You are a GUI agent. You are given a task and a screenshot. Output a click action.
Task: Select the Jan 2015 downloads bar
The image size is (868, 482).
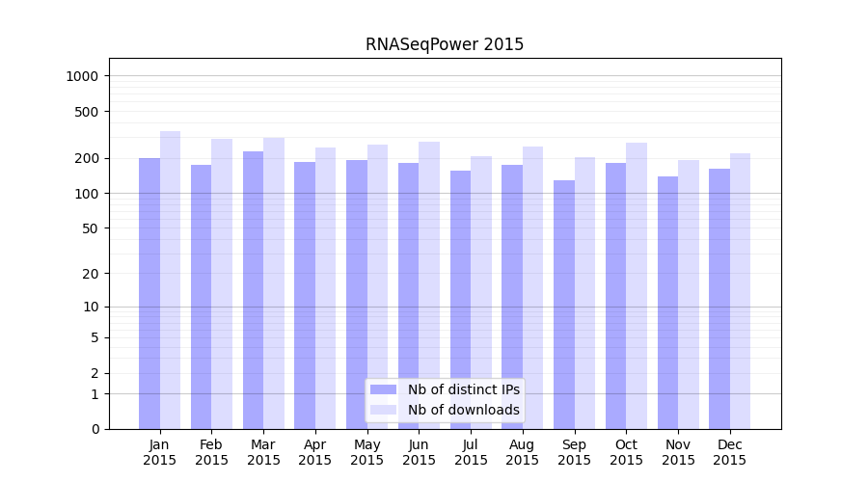click(170, 280)
